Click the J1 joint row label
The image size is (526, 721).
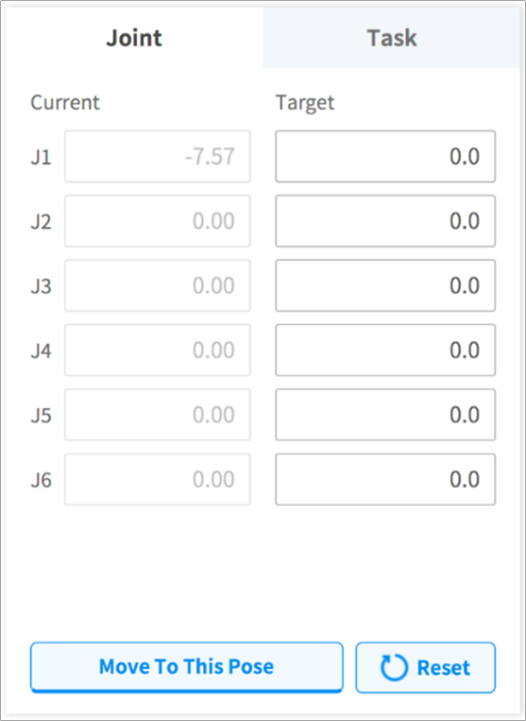coord(41,157)
